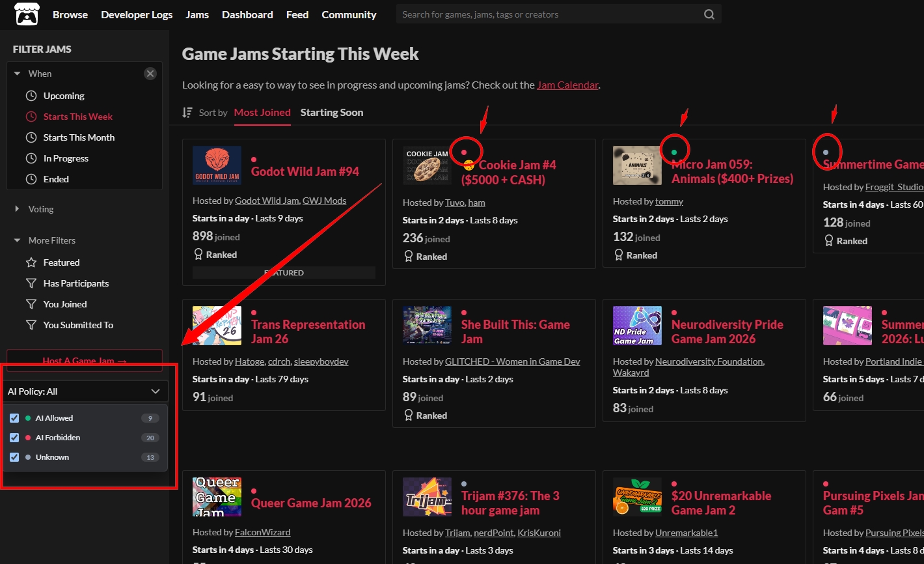
Task: Click the FEATURED banner on Godot Wild Jam card
Action: 284,273
